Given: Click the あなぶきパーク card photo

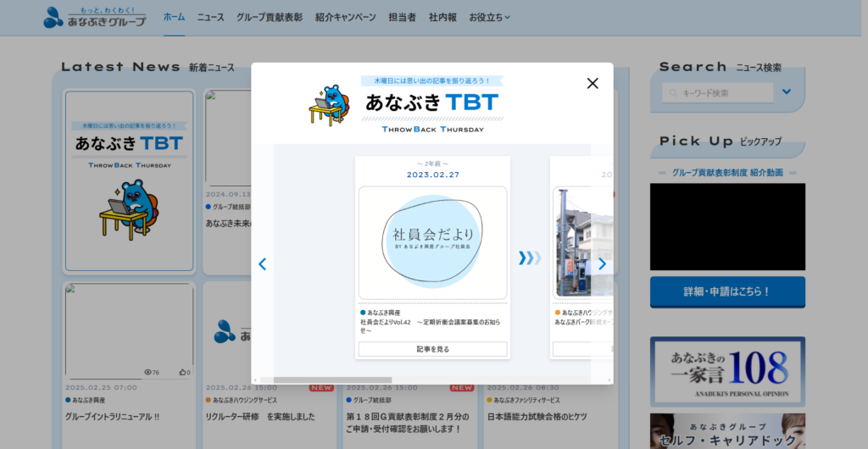Looking at the screenshot, I should [x=583, y=243].
